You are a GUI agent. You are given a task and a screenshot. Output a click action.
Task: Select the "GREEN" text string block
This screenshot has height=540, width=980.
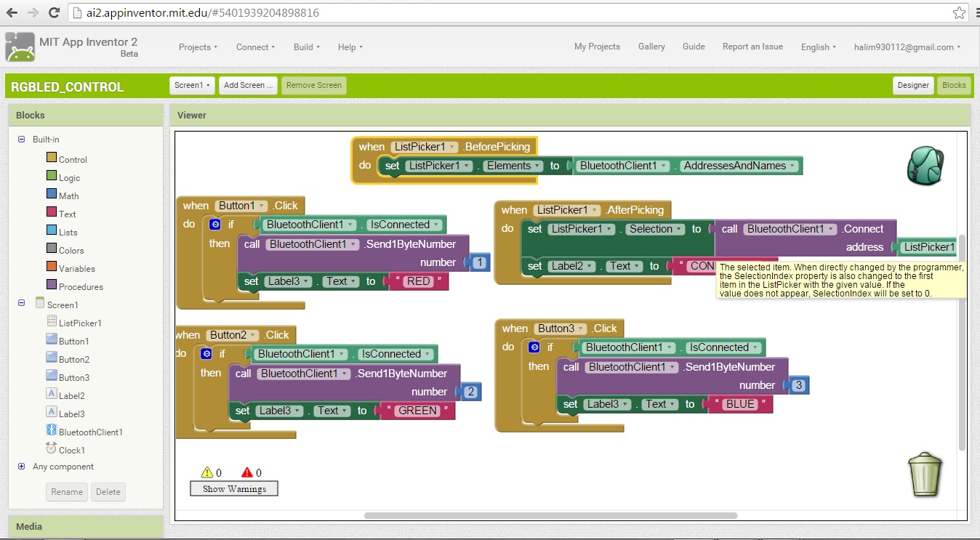[x=417, y=411]
